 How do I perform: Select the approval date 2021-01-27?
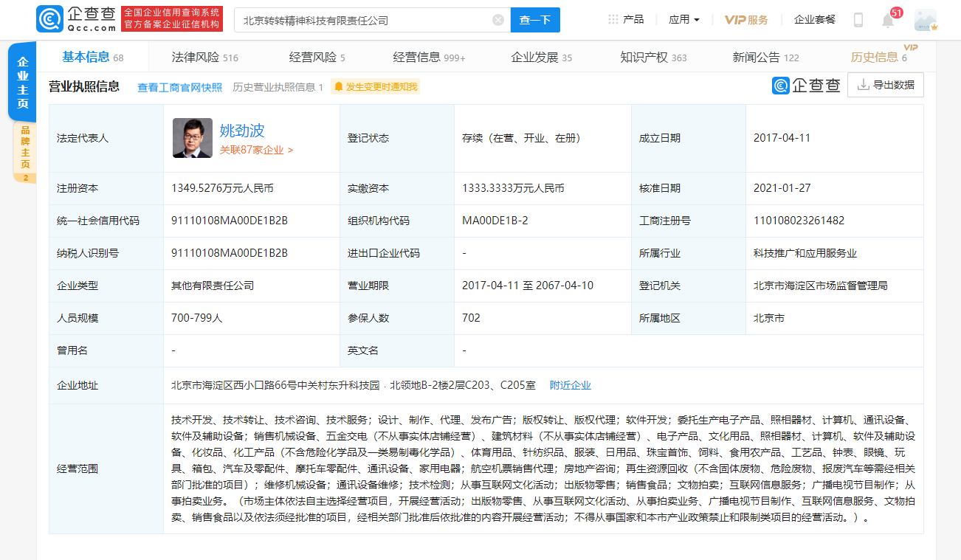coord(782,188)
